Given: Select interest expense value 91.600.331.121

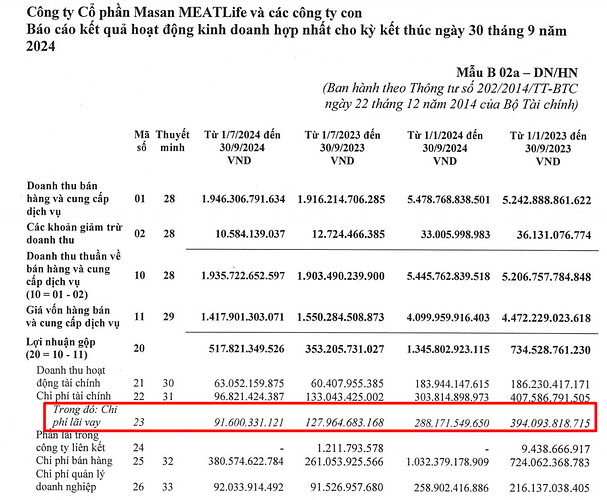Looking at the screenshot, I should point(249,422).
